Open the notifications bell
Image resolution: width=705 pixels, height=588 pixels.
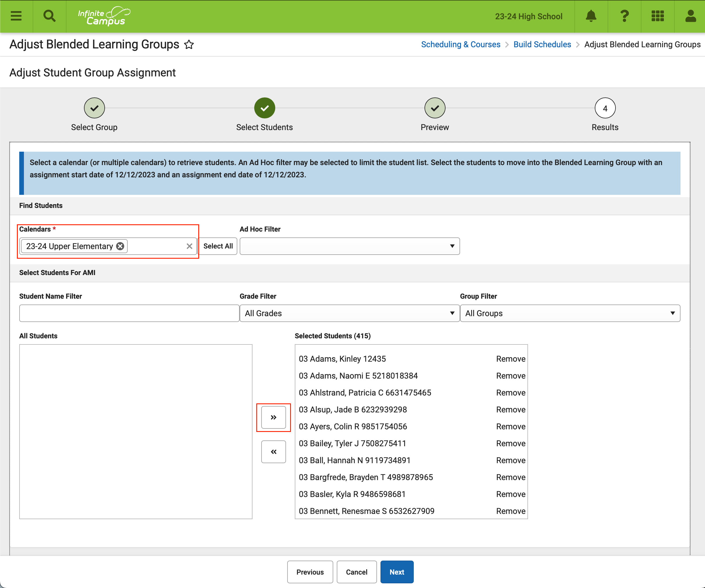pyautogui.click(x=591, y=16)
